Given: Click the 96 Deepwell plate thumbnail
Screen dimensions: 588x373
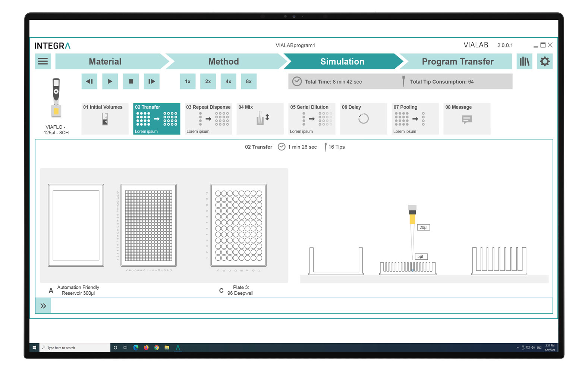Looking at the screenshot, I should (239, 225).
